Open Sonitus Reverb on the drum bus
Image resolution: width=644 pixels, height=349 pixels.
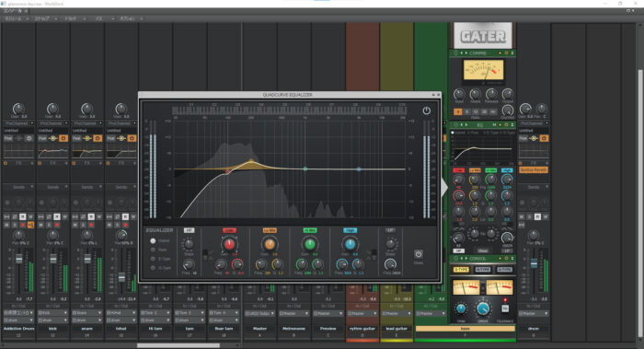pos(533,169)
